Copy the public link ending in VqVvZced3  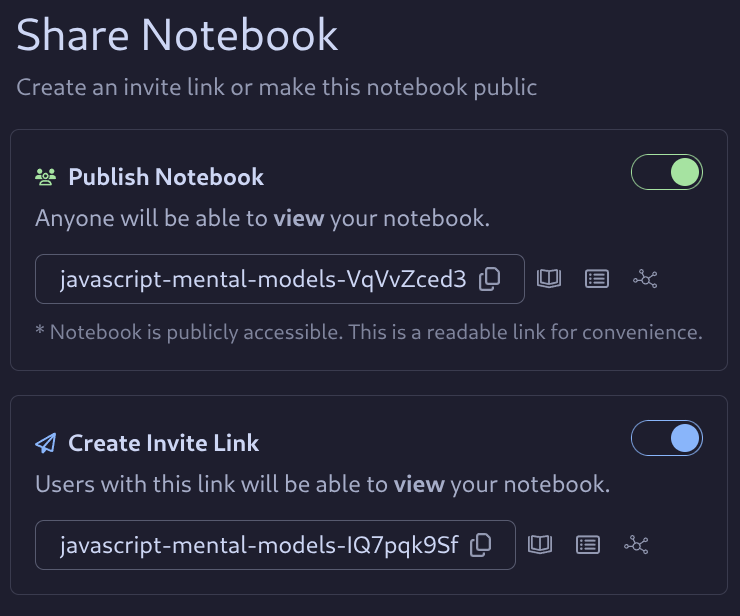point(490,279)
